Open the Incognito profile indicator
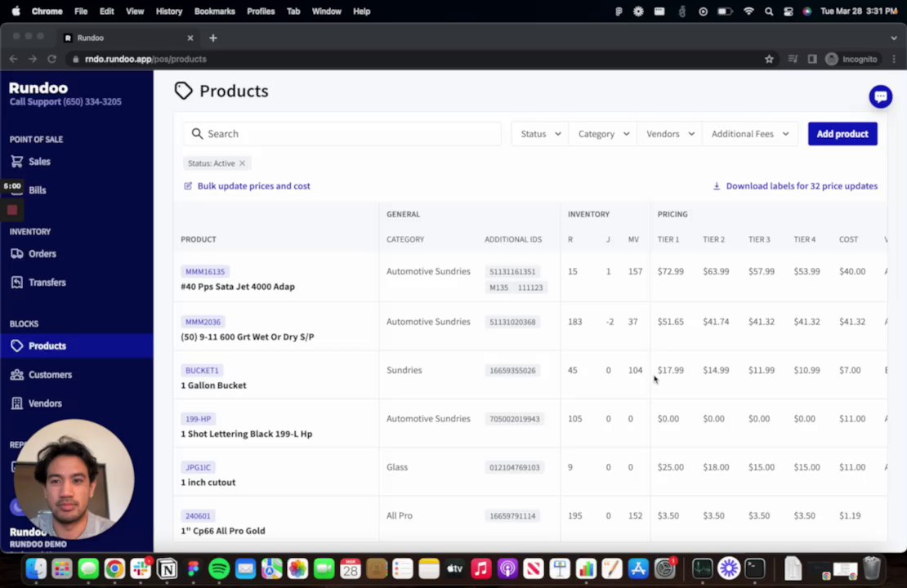907x588 pixels. (851, 59)
